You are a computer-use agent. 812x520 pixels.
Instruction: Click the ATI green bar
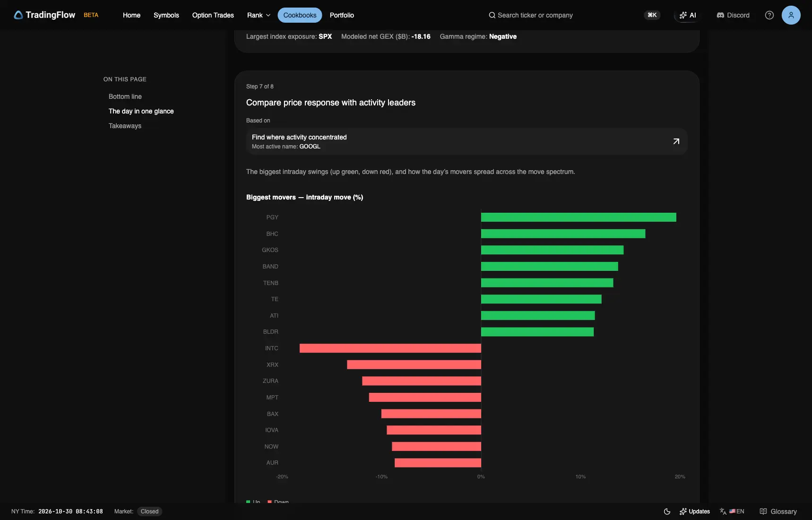538,316
